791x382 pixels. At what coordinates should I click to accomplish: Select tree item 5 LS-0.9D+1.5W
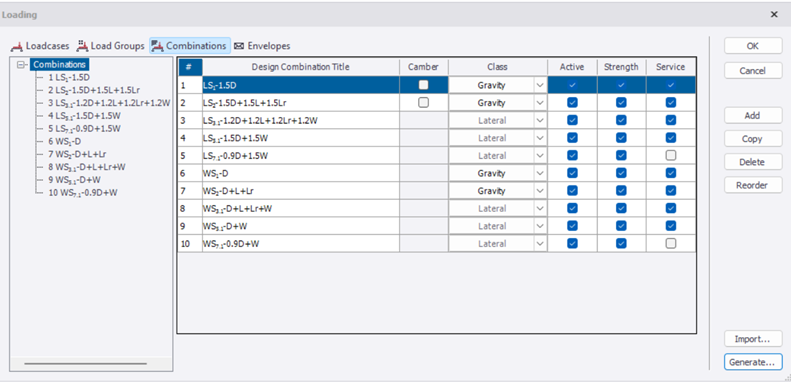pos(84,128)
